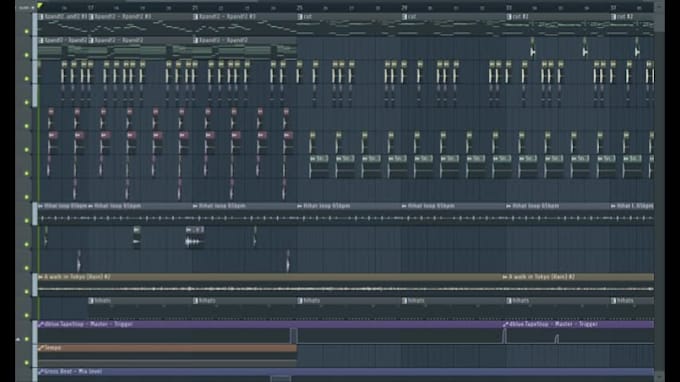Screen dimensions: 680x382
Task: Click the automation icon on the Tempo clip
Action: click(41, 348)
